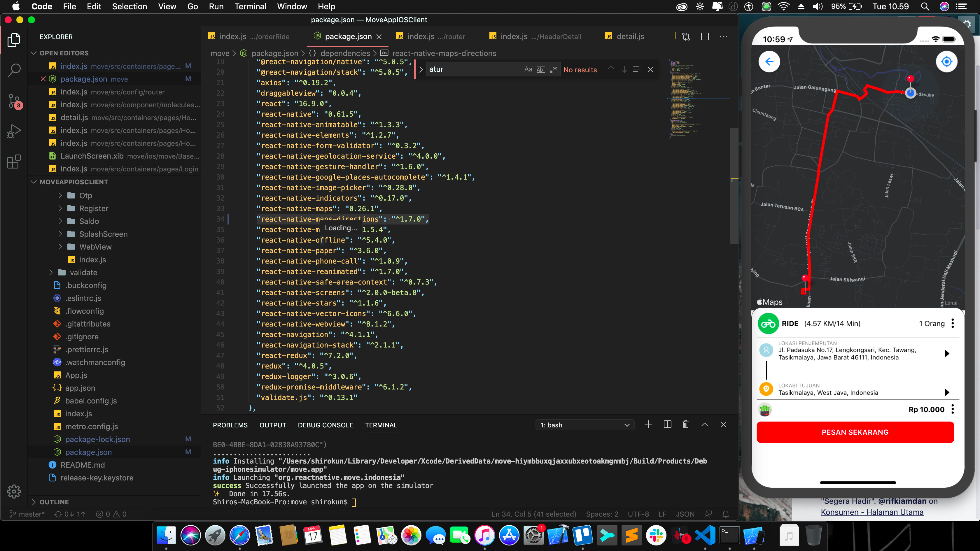
Task: Open the Search sidebar
Action: [14, 70]
